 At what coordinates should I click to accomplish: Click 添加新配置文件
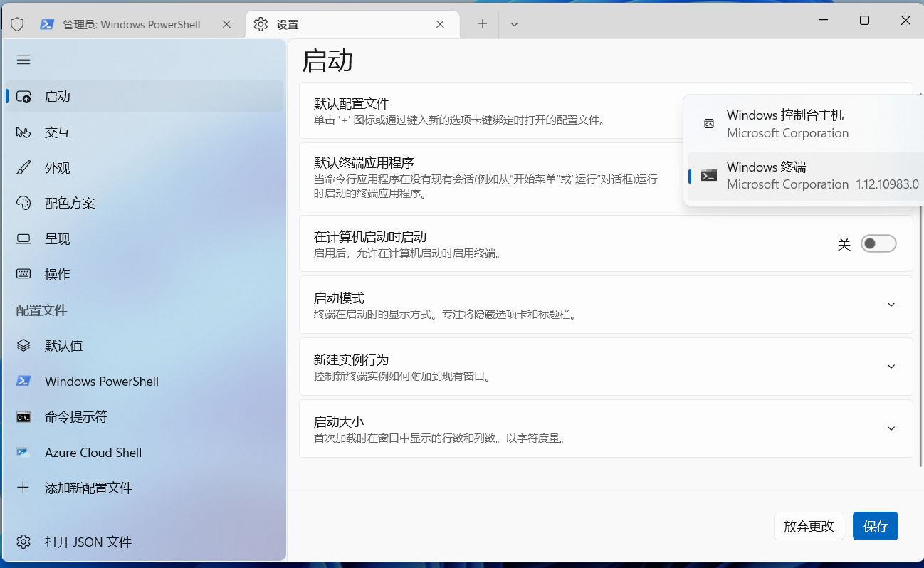145,488
